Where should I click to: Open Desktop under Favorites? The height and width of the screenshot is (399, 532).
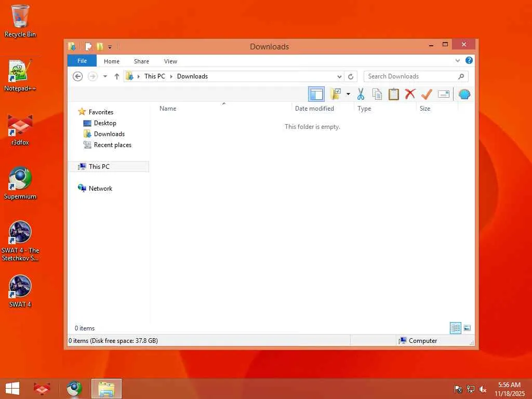tap(105, 123)
